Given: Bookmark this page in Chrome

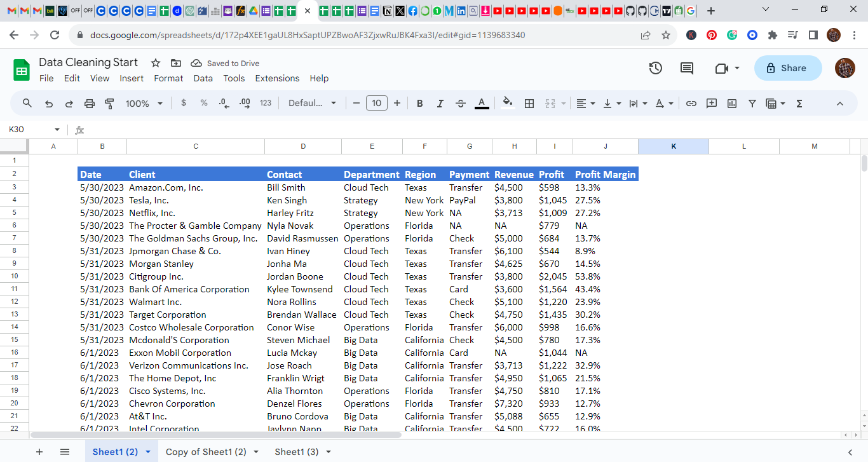Looking at the screenshot, I should coord(666,35).
